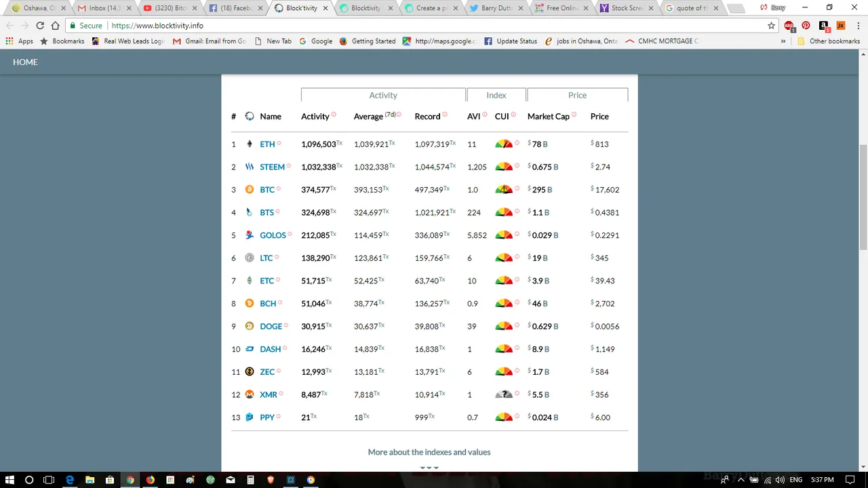The image size is (868, 488).
Task: Click the CUI gauge for ETH
Action: 504,144
